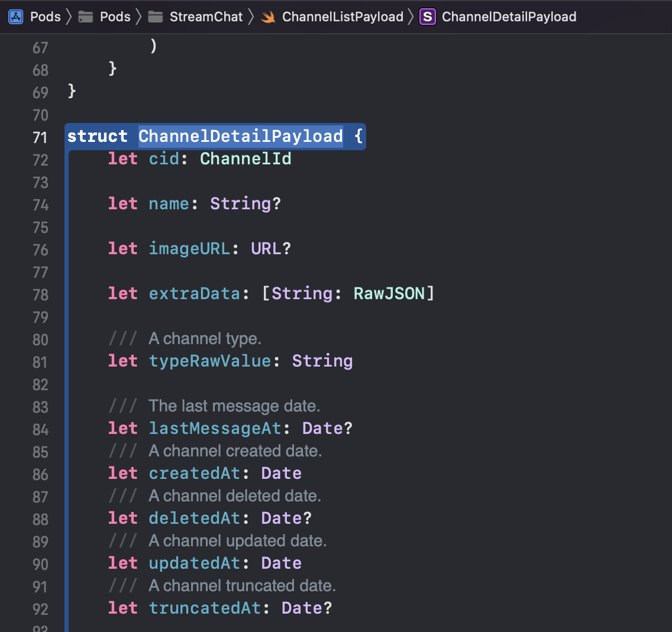The image size is (672, 632).
Task: Click the ChannelId type on line 72
Action: point(245,159)
